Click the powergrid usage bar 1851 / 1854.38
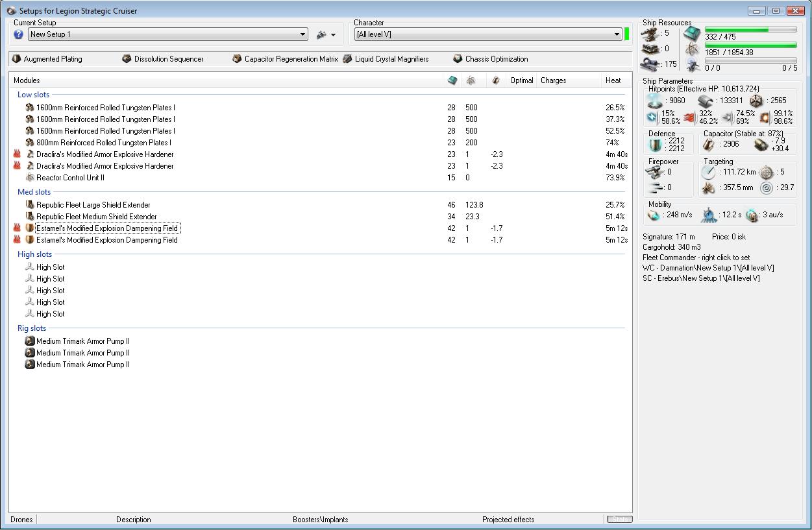This screenshot has height=530, width=812. (751, 45)
